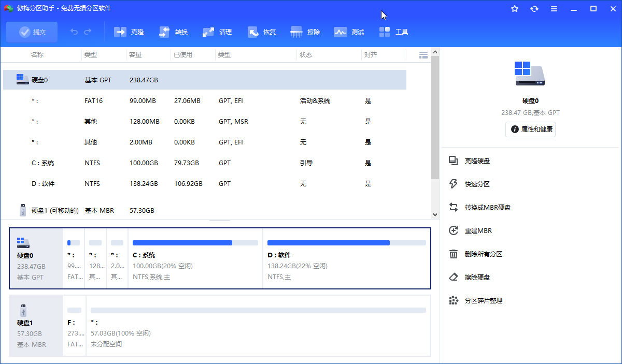
Task: Click the Submit (提交) button
Action: (x=32, y=32)
